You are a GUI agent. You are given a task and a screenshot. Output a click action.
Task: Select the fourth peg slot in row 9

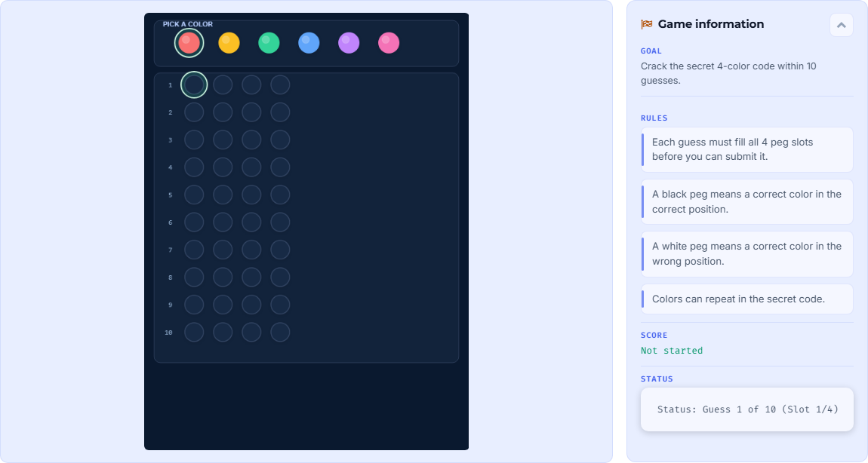(281, 305)
